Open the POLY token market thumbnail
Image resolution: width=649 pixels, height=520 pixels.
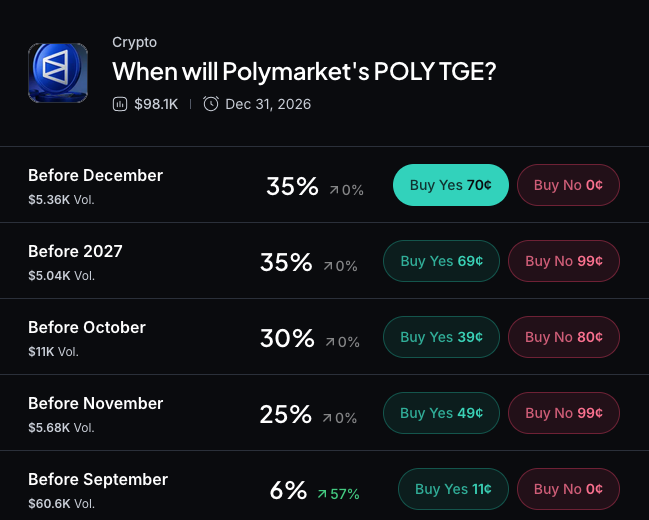click(x=58, y=73)
